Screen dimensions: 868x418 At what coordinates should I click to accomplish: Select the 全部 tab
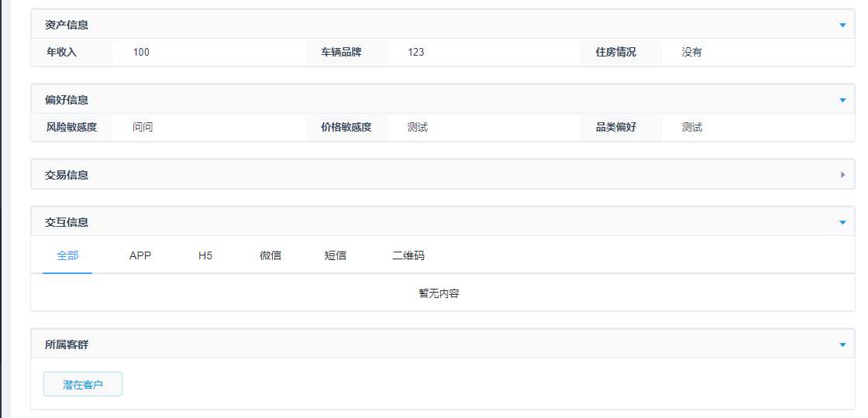[67, 255]
